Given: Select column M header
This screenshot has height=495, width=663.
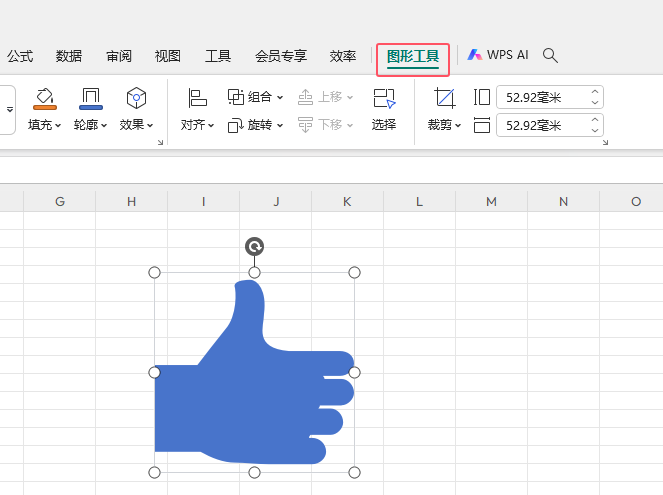Looking at the screenshot, I should pyautogui.click(x=491, y=201).
